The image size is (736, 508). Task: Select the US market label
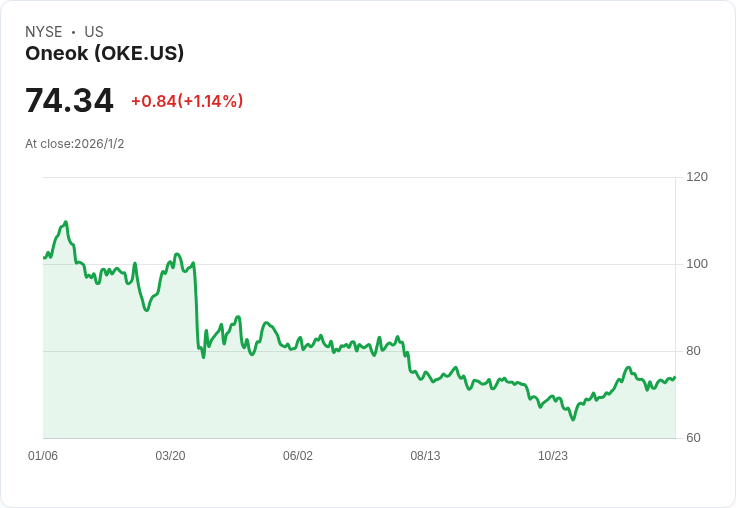[94, 32]
